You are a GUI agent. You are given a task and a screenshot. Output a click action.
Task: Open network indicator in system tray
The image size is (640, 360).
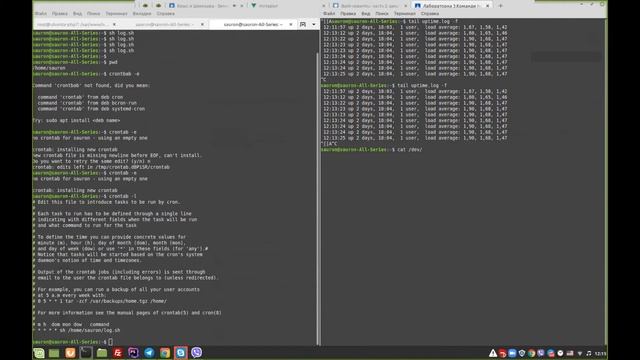tap(580, 353)
